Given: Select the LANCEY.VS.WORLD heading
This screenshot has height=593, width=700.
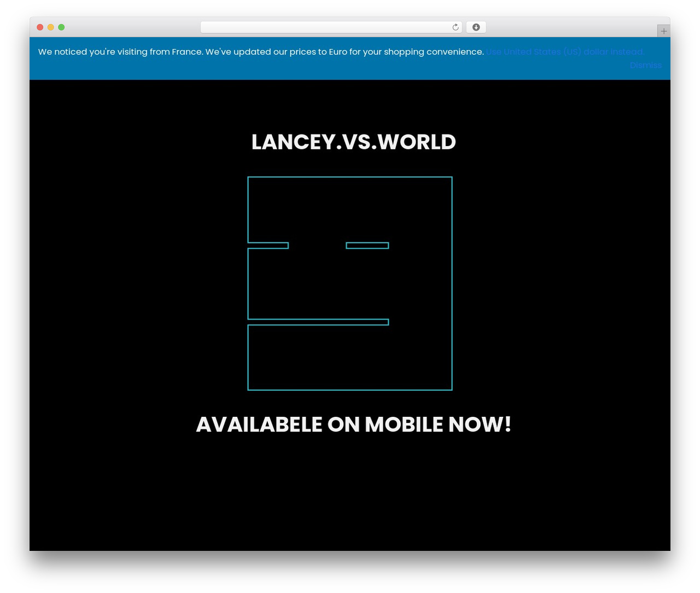Looking at the screenshot, I should click(x=353, y=142).
